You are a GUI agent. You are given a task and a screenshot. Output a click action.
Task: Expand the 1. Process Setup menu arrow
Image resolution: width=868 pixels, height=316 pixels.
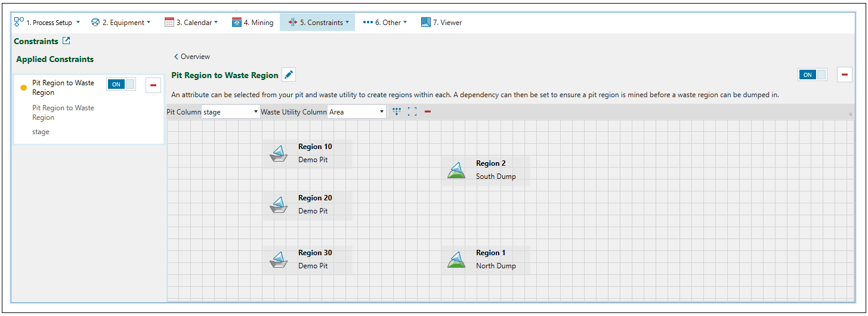coord(78,23)
